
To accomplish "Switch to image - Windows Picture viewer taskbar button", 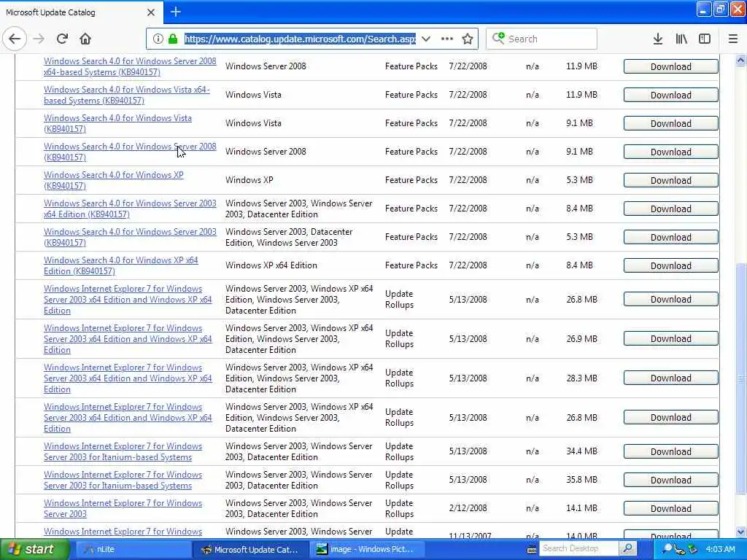I will (367, 550).
